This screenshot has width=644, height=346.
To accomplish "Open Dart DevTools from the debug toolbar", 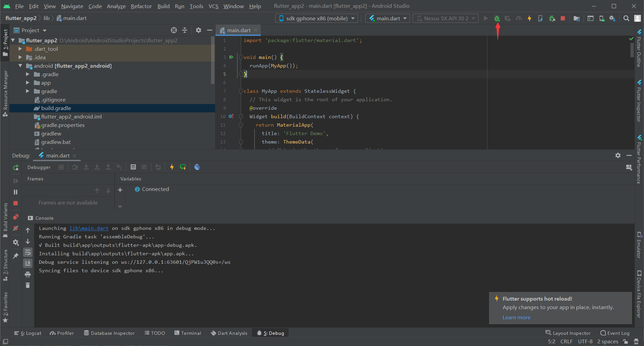I will [197, 167].
